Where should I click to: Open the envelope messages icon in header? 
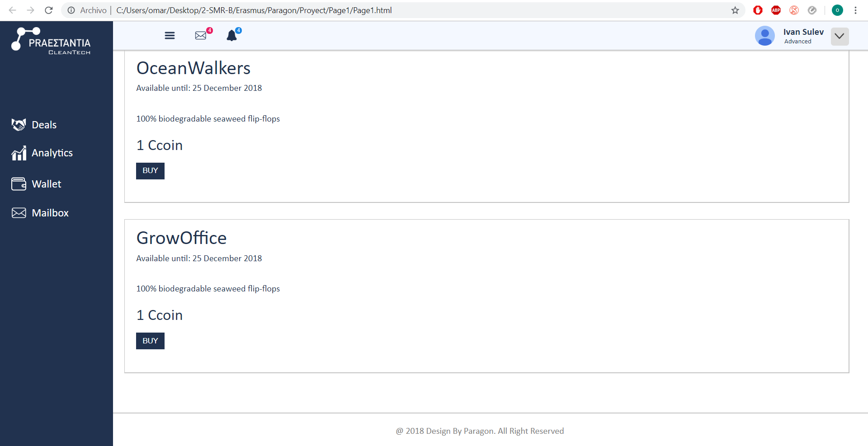pyautogui.click(x=201, y=36)
